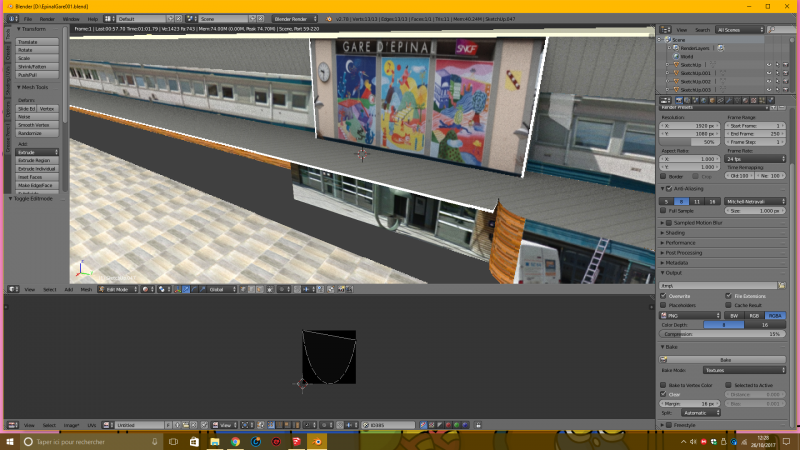Toggle the 3D manipulator axes icon
800x450 pixels.
pos(178,289)
